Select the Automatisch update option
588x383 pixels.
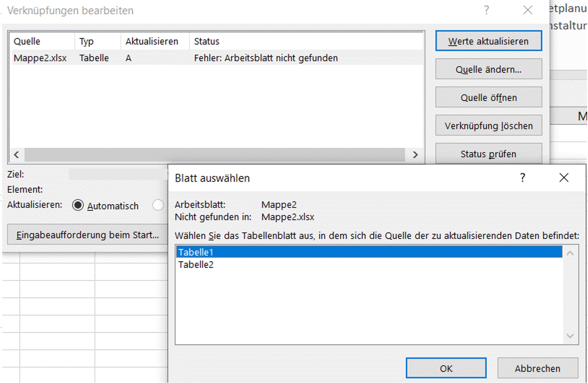(x=78, y=206)
